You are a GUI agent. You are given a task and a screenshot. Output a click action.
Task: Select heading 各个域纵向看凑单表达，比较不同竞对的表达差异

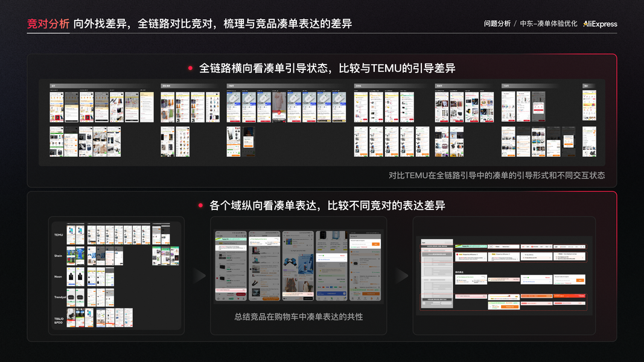[x=327, y=205]
